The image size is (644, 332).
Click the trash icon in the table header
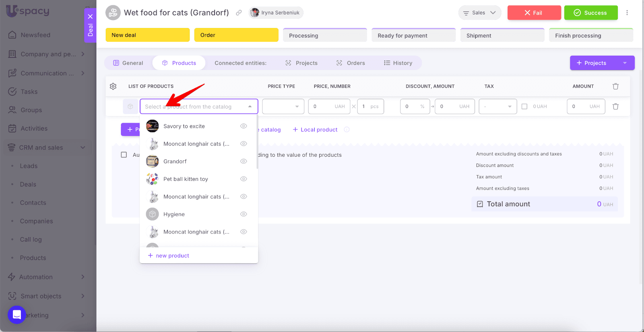point(615,86)
